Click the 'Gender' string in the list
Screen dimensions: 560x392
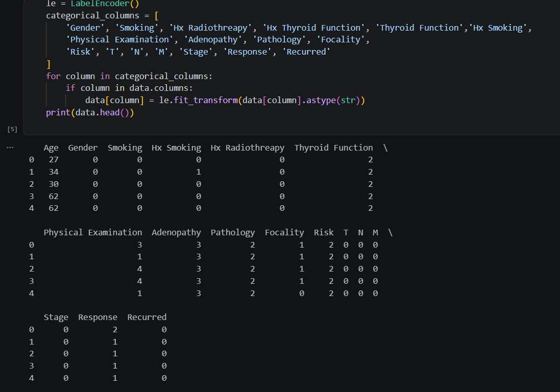point(85,28)
